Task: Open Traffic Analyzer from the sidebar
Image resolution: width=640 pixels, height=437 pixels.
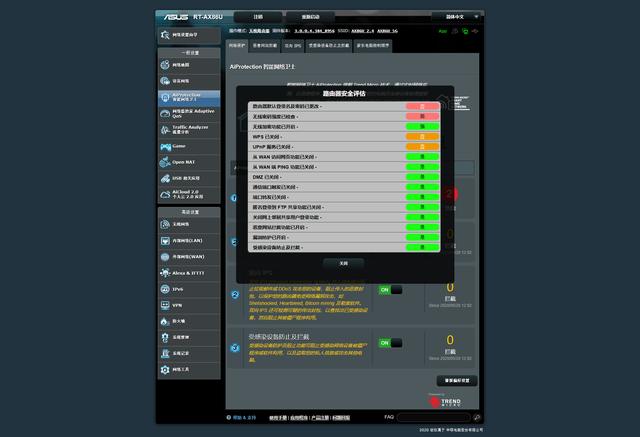Action: [x=189, y=130]
